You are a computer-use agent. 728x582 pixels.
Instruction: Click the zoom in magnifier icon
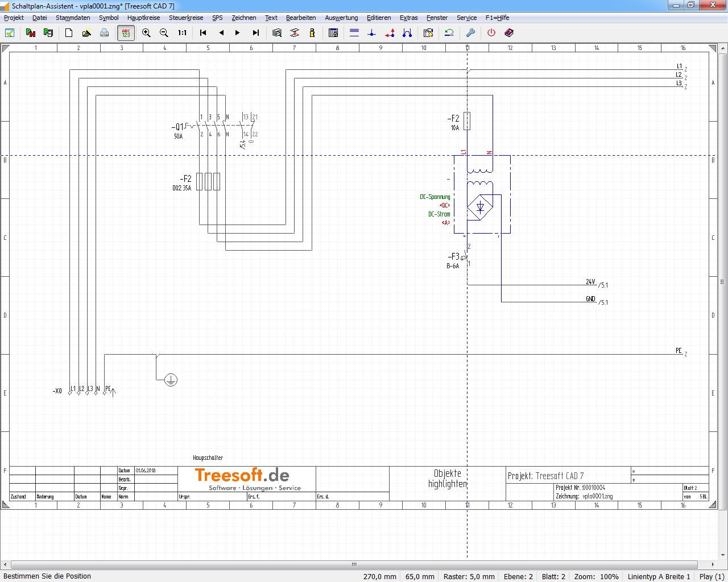tap(146, 33)
